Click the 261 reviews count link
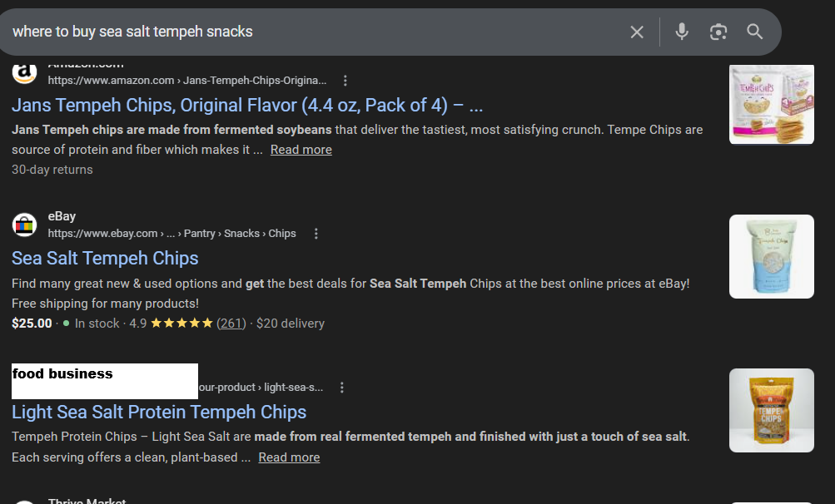 point(231,324)
